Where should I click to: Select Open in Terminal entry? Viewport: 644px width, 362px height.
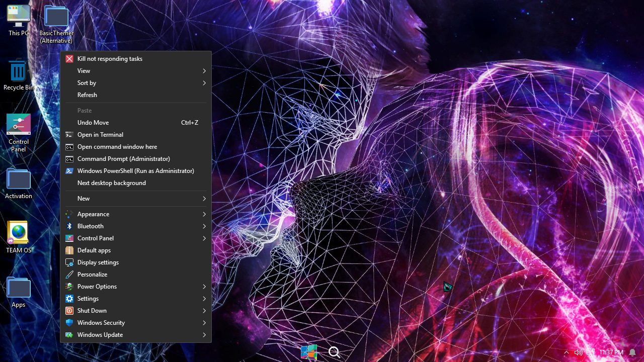[x=136, y=135]
